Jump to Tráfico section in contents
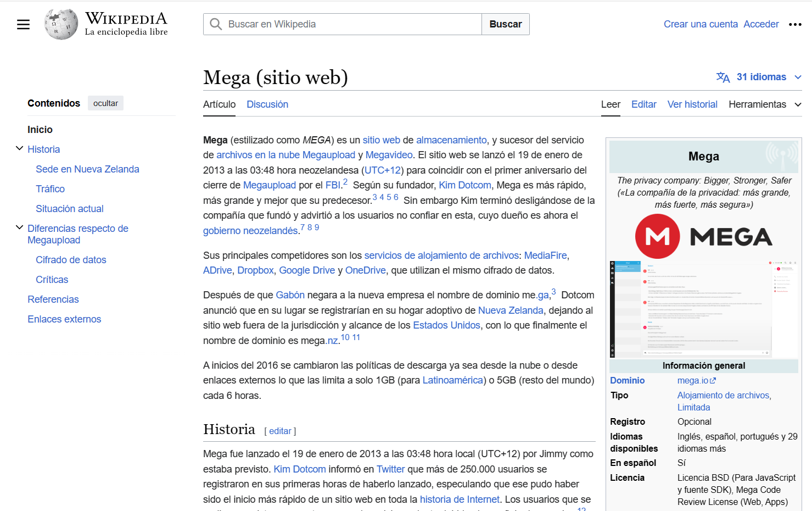Image resolution: width=812 pixels, height=511 pixels. [50, 189]
